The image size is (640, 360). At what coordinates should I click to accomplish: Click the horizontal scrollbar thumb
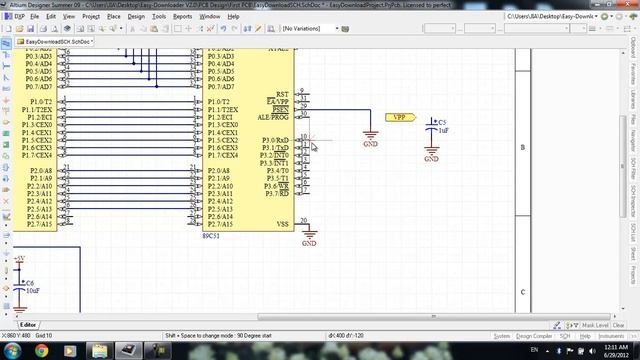(x=433, y=316)
